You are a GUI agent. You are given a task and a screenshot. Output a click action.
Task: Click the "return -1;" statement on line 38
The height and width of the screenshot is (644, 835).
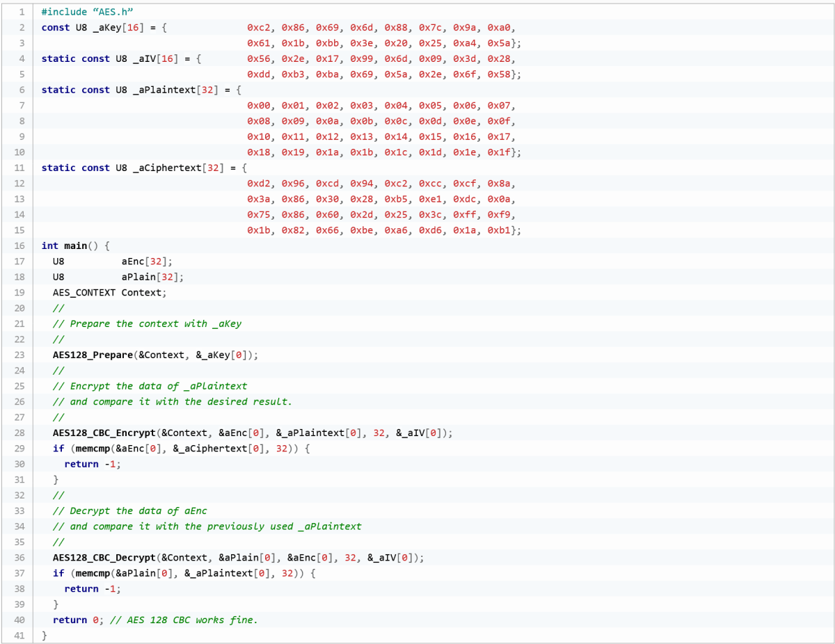(93, 588)
